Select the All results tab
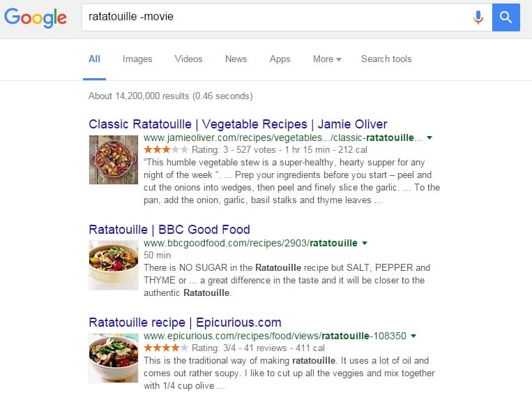532x400 pixels. (x=94, y=59)
